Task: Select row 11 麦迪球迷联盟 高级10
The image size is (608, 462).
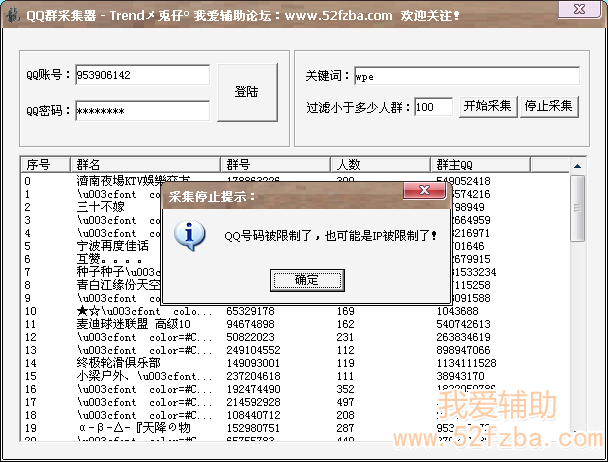Action: click(x=133, y=324)
